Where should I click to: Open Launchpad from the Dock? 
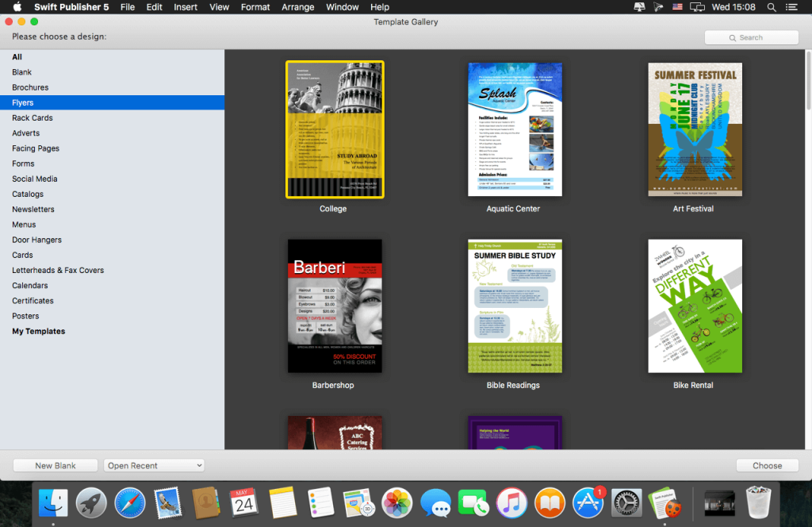coord(91,502)
